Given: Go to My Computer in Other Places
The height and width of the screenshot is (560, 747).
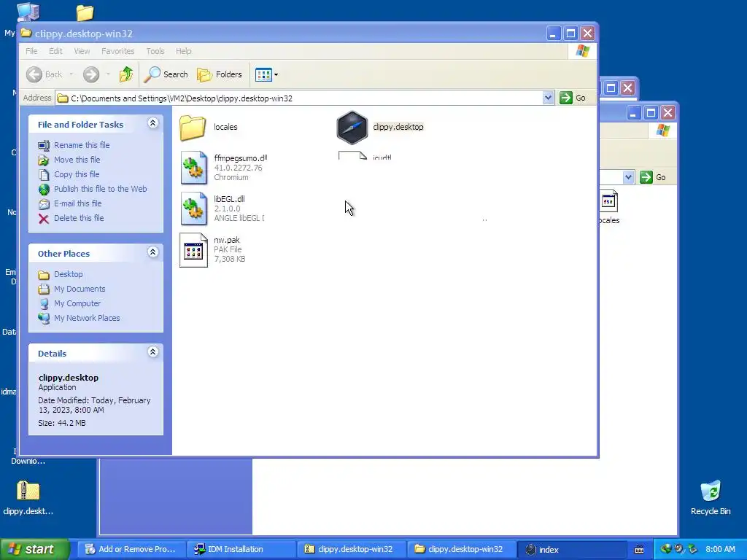Looking at the screenshot, I should click(77, 303).
